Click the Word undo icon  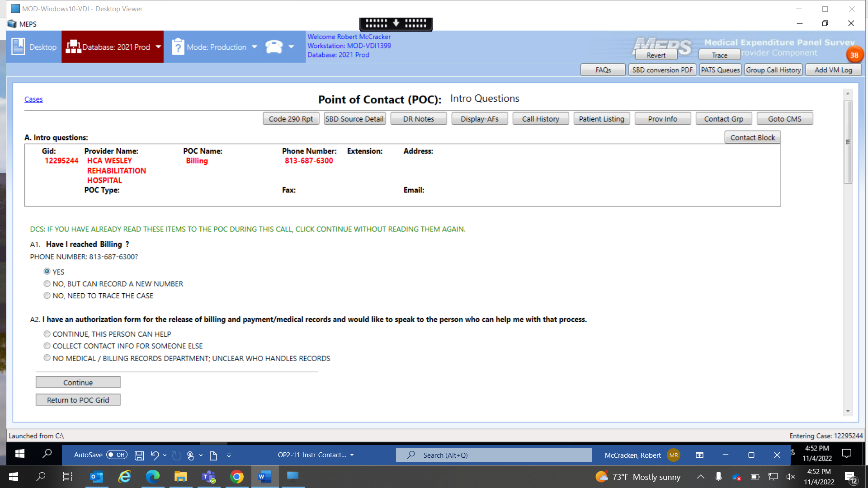pyautogui.click(x=155, y=455)
